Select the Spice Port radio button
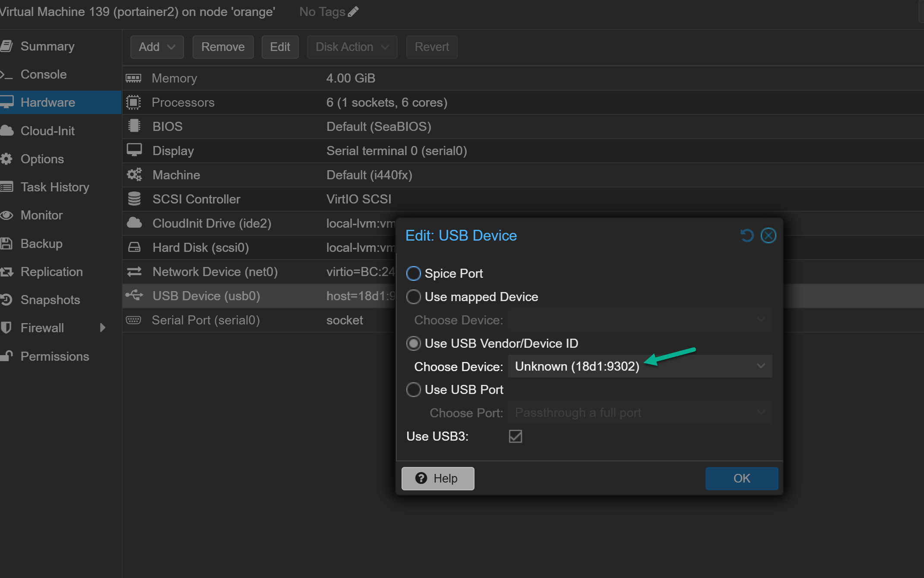This screenshot has width=924, height=578. 413,273
